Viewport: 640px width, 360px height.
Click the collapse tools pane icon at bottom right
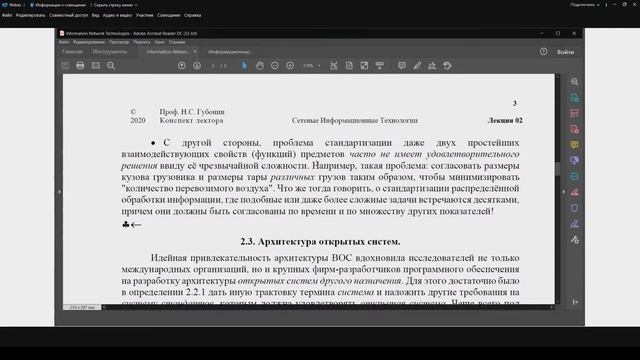pos(575,302)
